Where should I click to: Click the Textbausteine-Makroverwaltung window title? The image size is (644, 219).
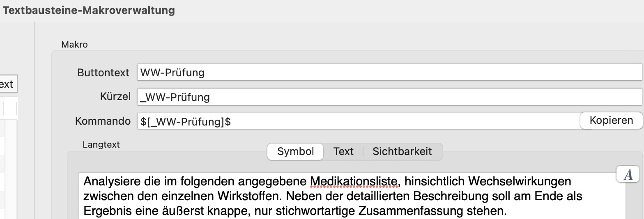tap(89, 10)
